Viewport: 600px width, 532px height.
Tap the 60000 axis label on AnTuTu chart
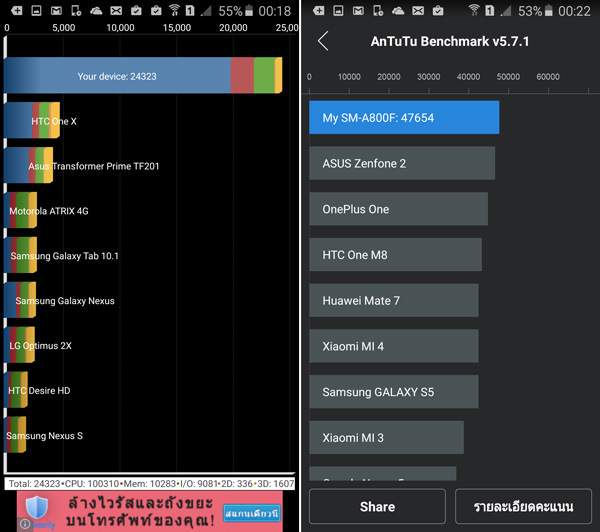tap(548, 77)
